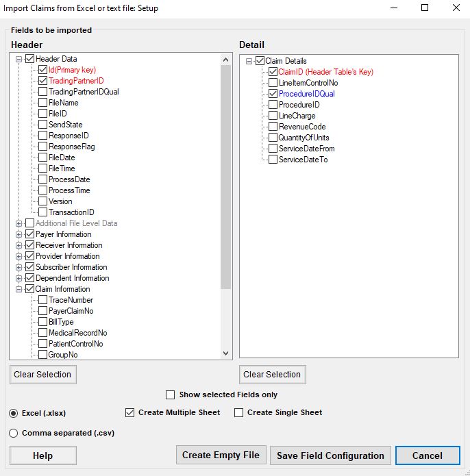Uncheck the TradingPartnerID checkbox
Screen dimensions: 470x476
point(42,80)
